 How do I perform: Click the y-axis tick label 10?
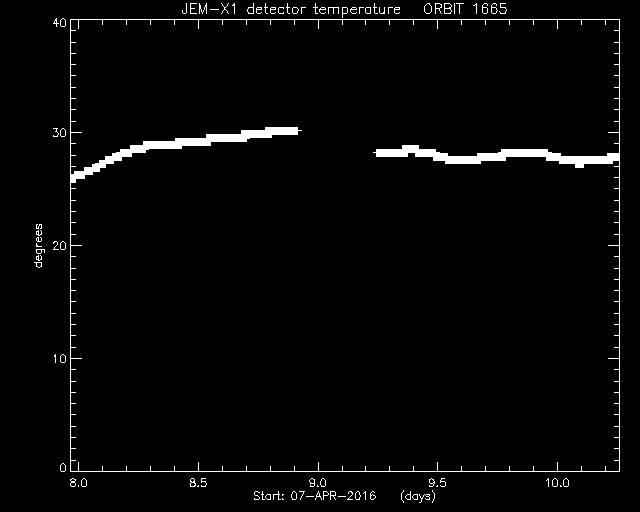60,358
